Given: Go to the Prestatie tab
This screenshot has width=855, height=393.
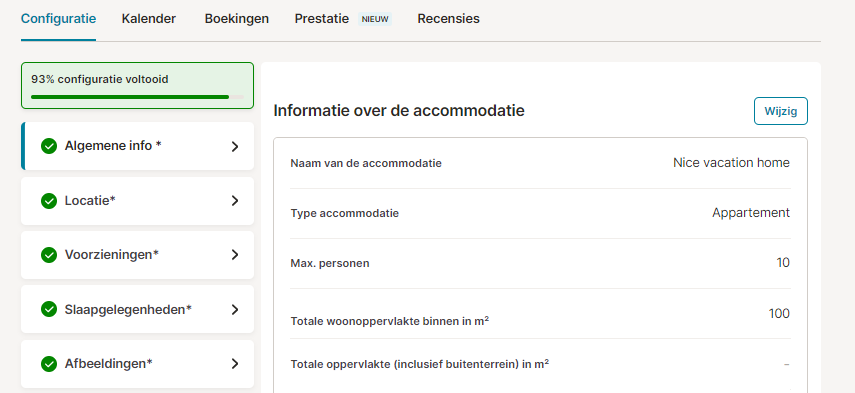Looking at the screenshot, I should pyautogui.click(x=322, y=19).
